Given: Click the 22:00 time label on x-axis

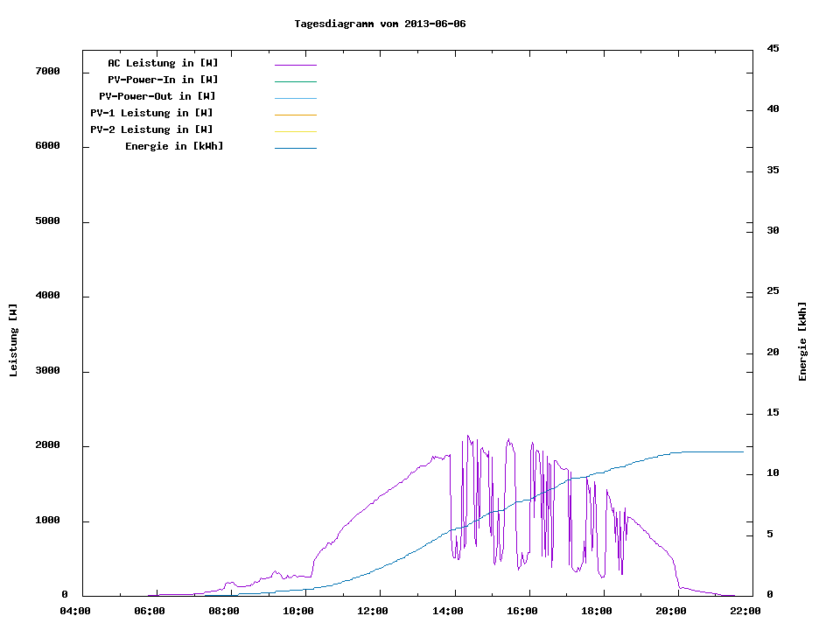Looking at the screenshot, I should point(745,611).
